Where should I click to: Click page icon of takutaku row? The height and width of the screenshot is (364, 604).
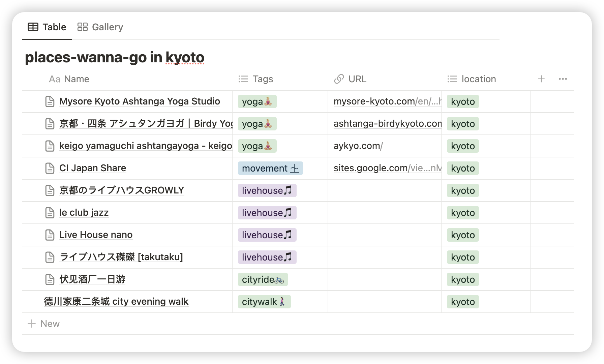click(x=50, y=257)
